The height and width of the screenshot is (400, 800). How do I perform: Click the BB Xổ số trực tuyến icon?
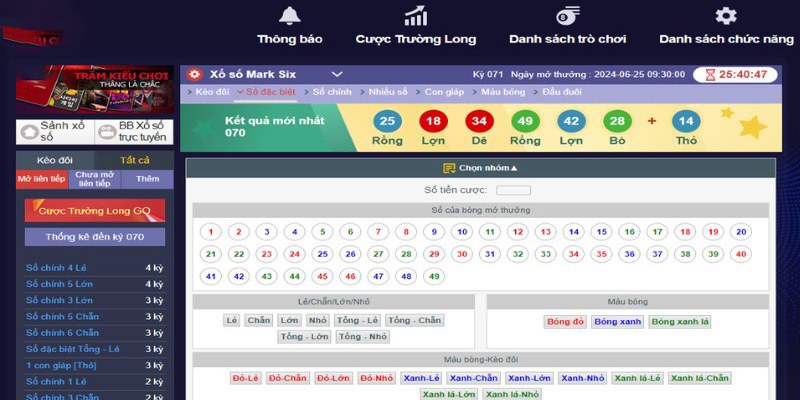coord(106,132)
